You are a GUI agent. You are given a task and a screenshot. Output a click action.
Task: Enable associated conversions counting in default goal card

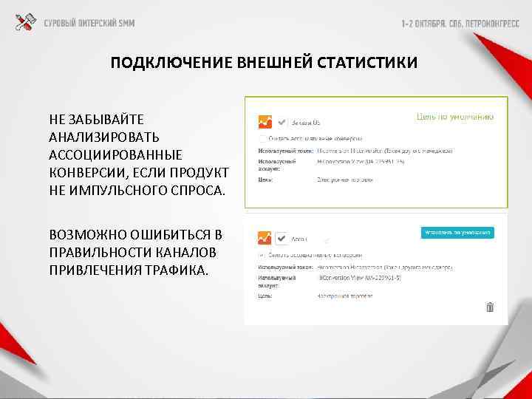coord(262,138)
